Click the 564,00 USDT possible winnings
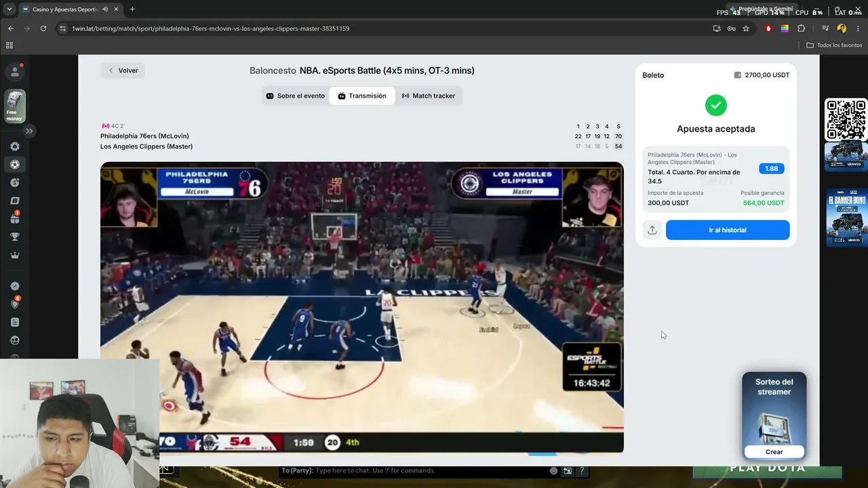The height and width of the screenshot is (488, 868). [x=763, y=203]
